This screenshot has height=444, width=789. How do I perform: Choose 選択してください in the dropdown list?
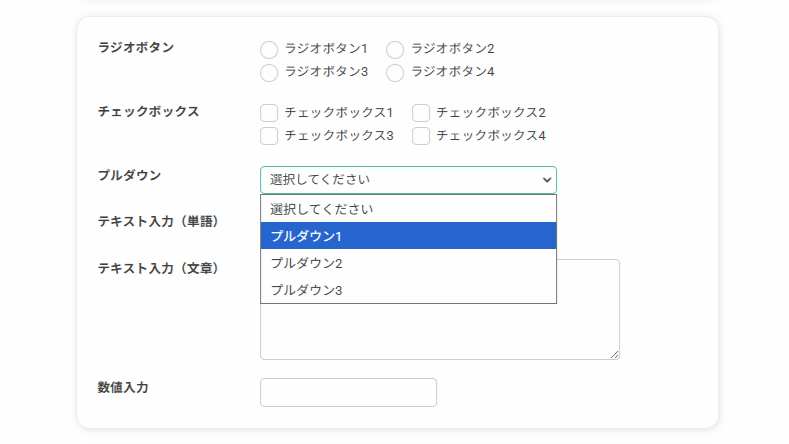(408, 209)
